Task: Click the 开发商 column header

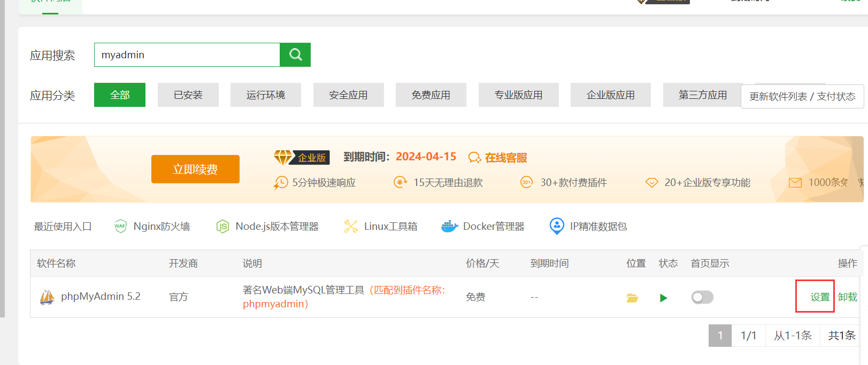Action: pyautogui.click(x=183, y=263)
